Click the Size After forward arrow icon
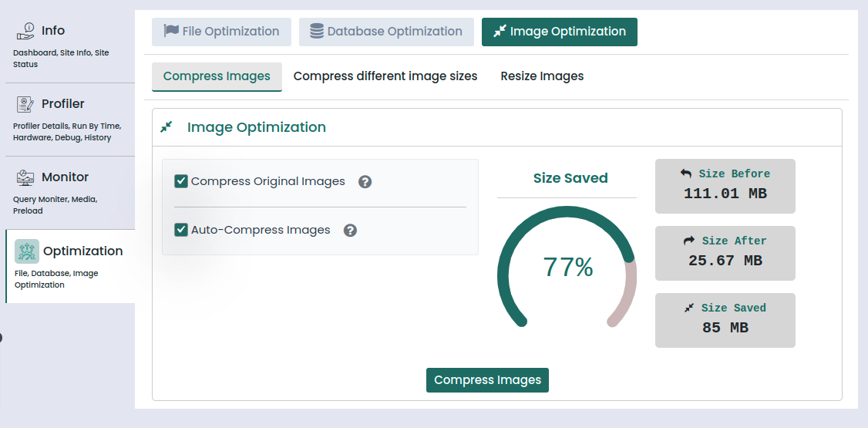The image size is (868, 428). [689, 241]
